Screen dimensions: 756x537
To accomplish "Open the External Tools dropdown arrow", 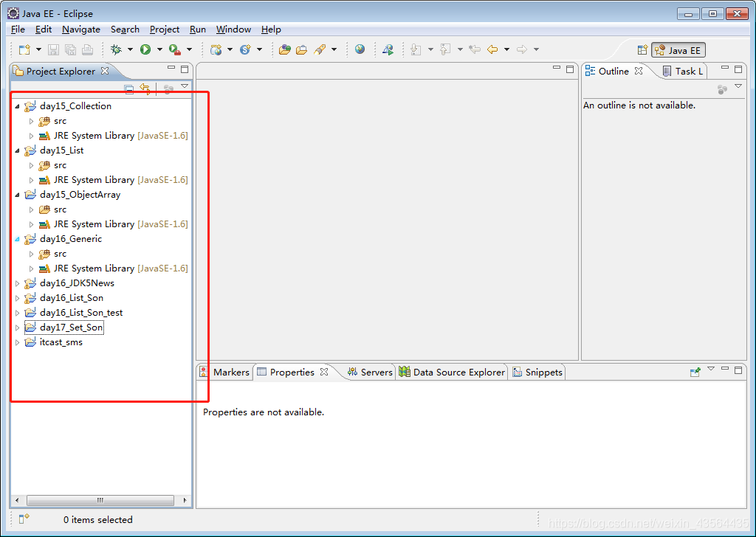I will [x=189, y=49].
